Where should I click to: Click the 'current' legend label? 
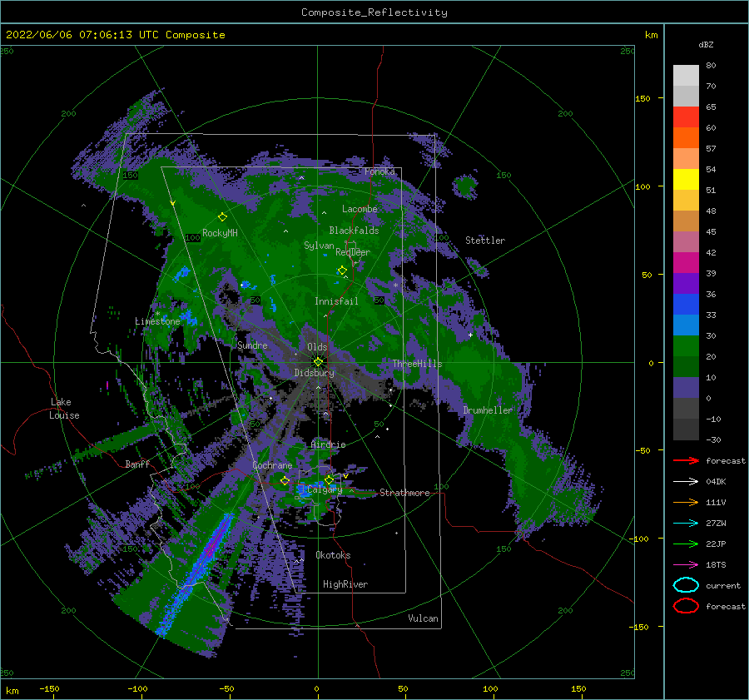click(x=723, y=585)
